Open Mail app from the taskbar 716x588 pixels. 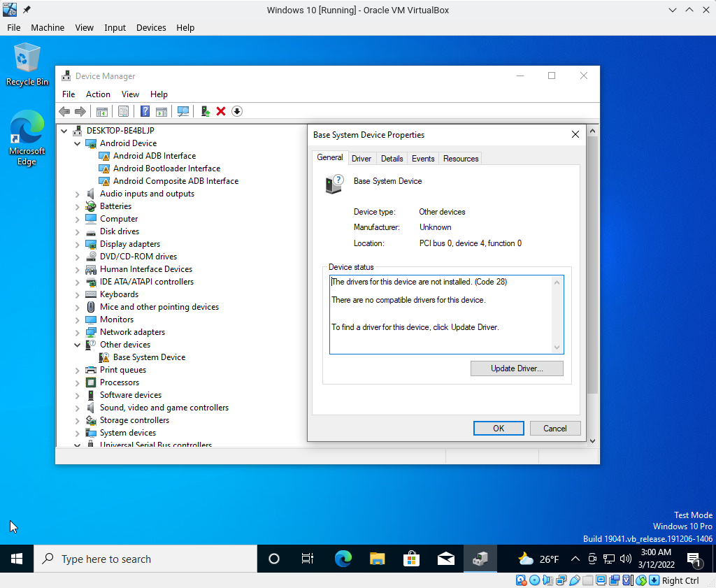pos(445,559)
